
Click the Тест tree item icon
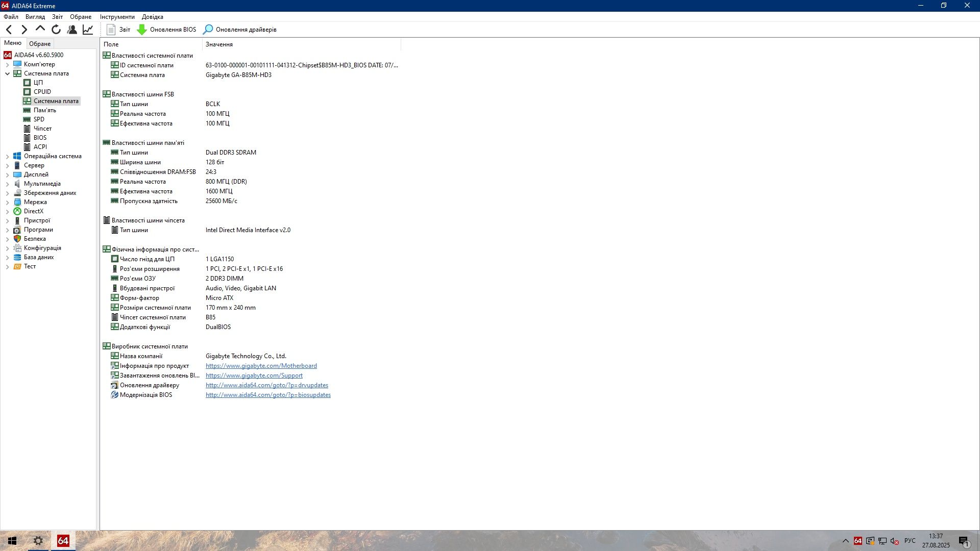tap(17, 266)
